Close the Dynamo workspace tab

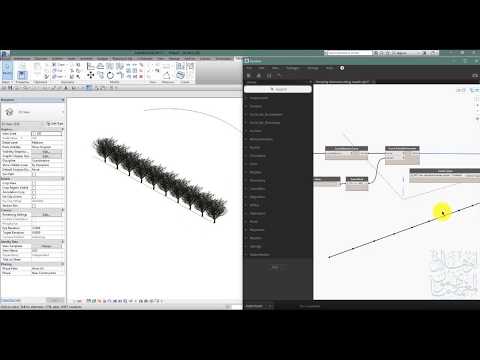coord(374,82)
